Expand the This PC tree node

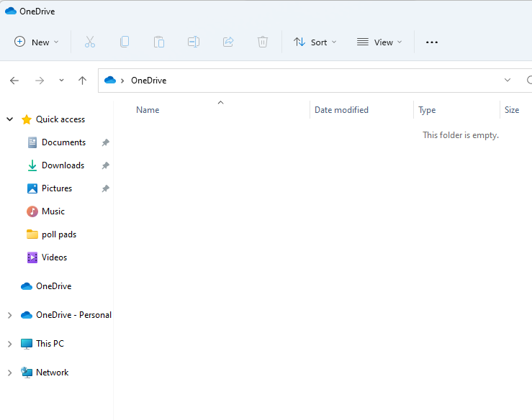pyautogui.click(x=10, y=344)
